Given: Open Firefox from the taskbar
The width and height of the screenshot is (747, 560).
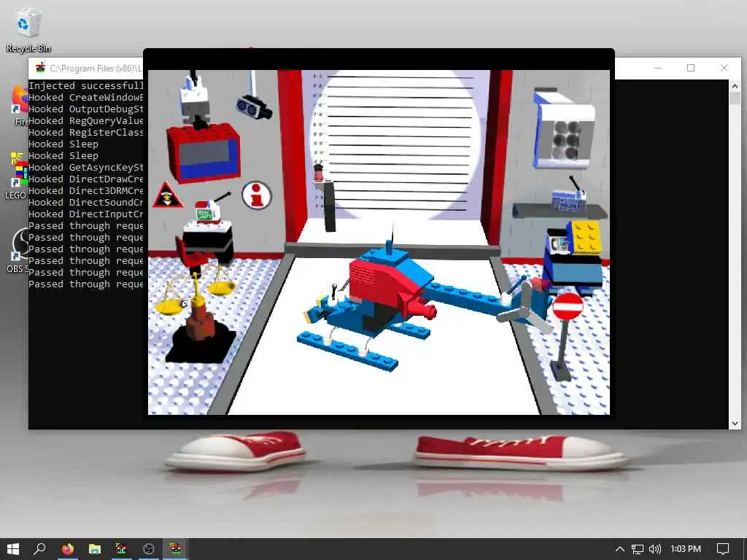Looking at the screenshot, I should point(68,549).
